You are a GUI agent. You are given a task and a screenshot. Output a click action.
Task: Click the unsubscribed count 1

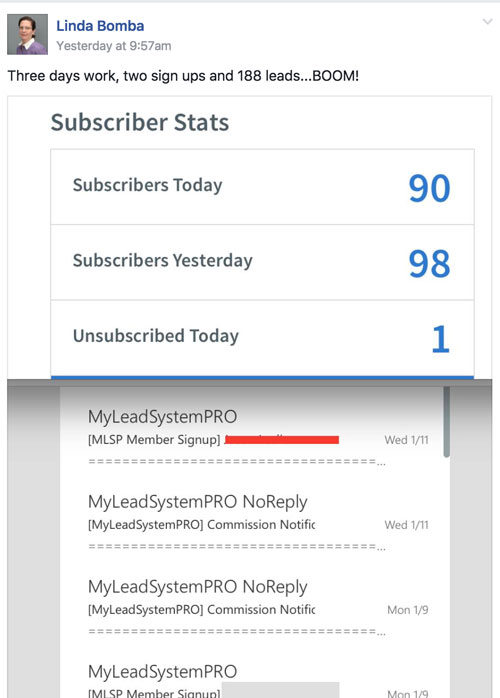tap(441, 339)
